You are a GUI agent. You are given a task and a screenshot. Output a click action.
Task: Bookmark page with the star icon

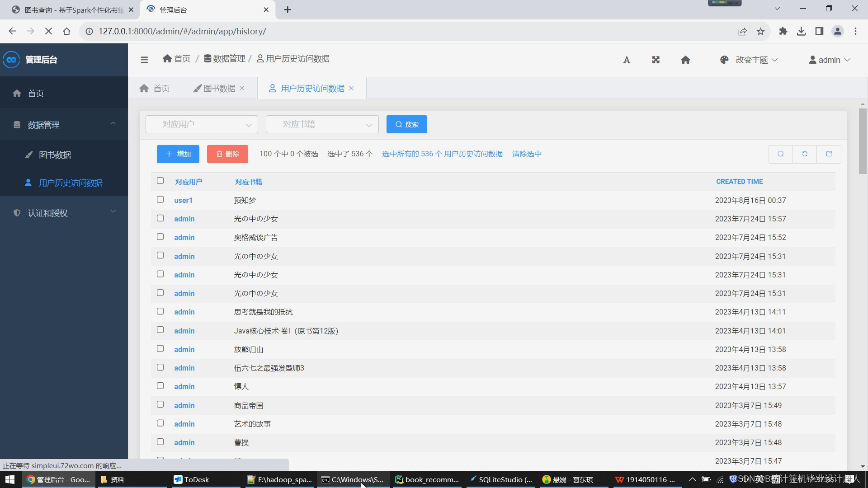tap(760, 32)
